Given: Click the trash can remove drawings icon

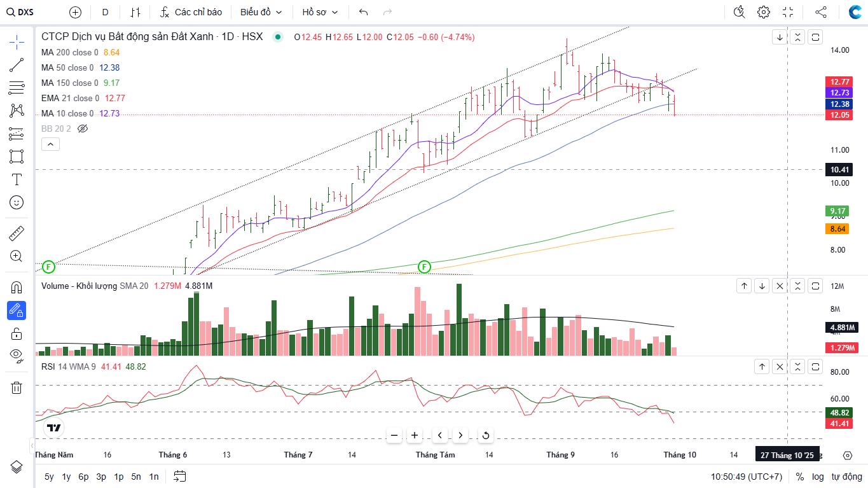Looking at the screenshot, I should 17,387.
